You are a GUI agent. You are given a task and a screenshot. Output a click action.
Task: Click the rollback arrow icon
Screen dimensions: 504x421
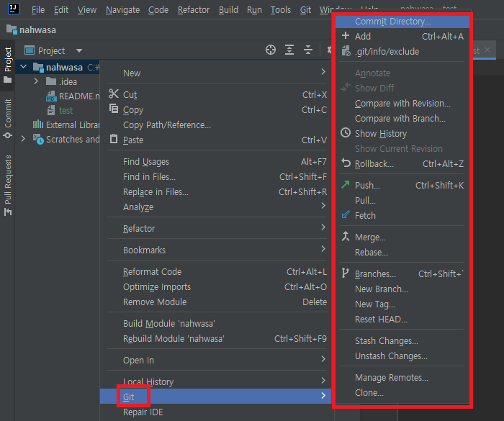point(346,163)
